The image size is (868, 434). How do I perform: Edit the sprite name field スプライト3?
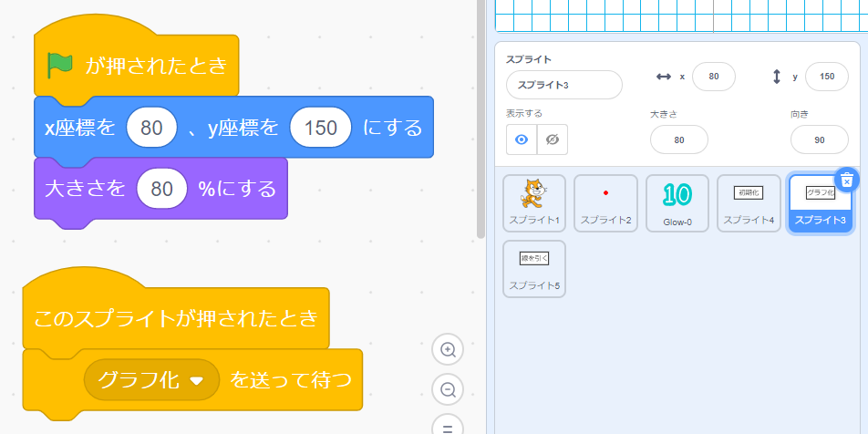point(564,85)
